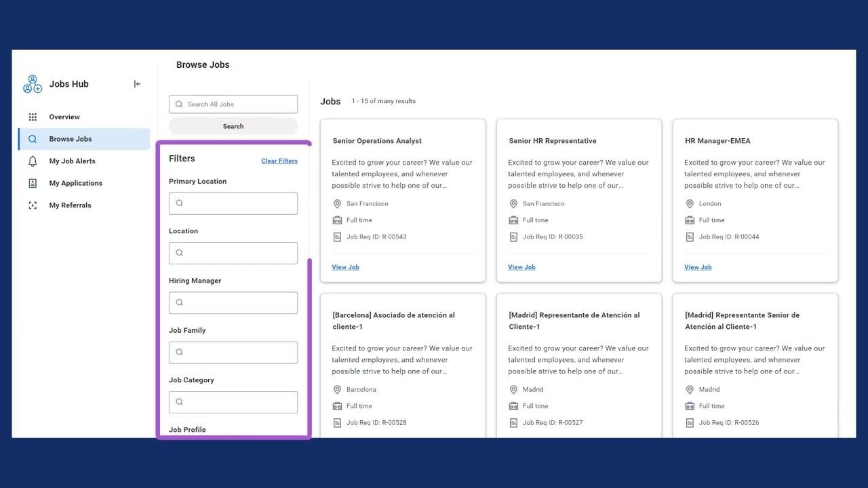The image size is (868, 488).
Task: Open My Referrals page
Action: [84, 205]
